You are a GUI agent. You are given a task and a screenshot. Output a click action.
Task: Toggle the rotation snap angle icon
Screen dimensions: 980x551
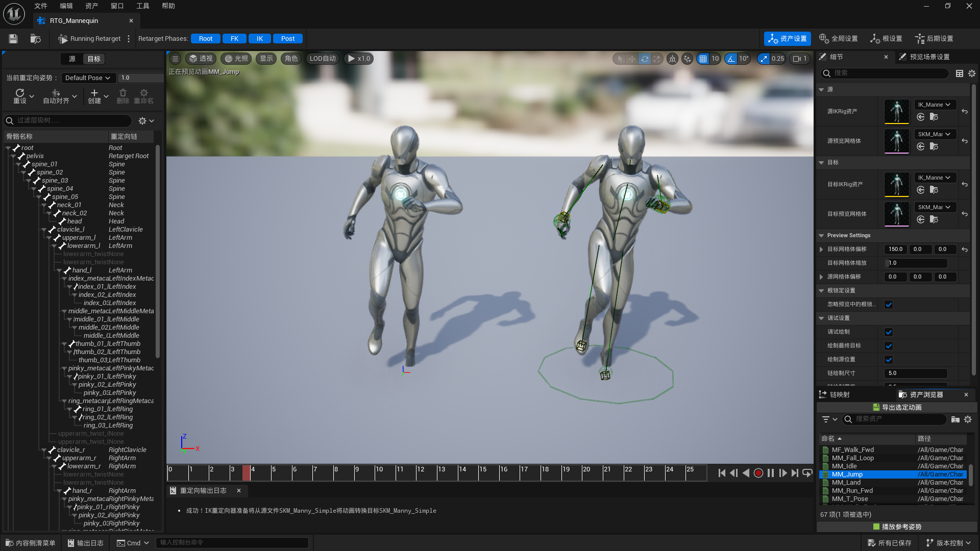(731, 59)
